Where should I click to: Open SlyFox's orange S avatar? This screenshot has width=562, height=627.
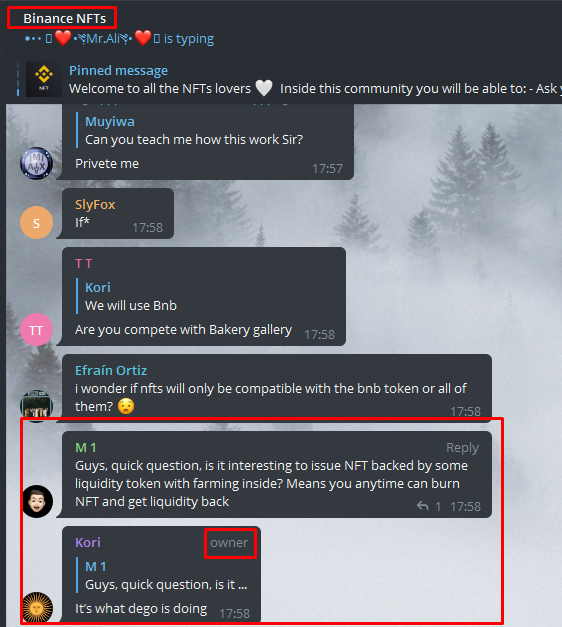36,223
